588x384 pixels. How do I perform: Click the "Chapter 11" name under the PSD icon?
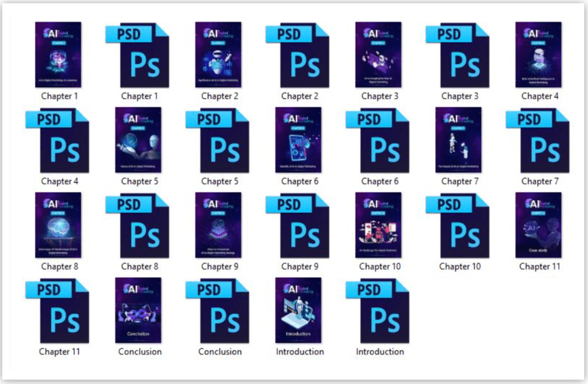coord(60,352)
